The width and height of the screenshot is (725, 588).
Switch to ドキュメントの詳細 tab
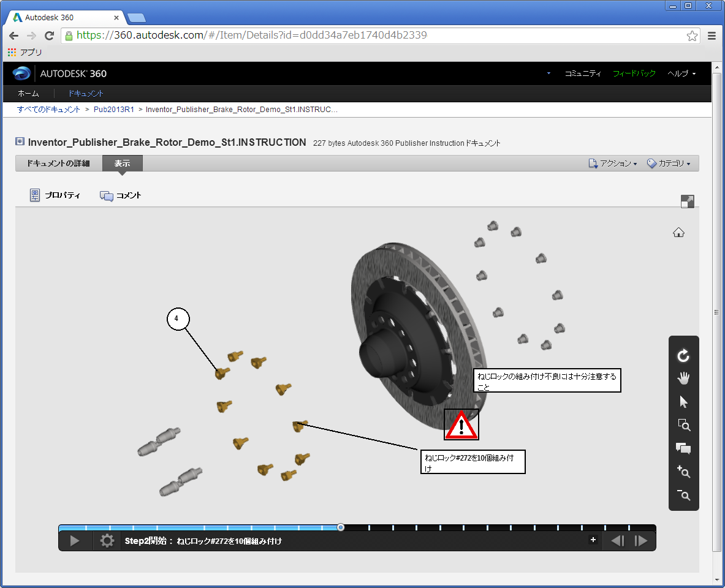58,163
